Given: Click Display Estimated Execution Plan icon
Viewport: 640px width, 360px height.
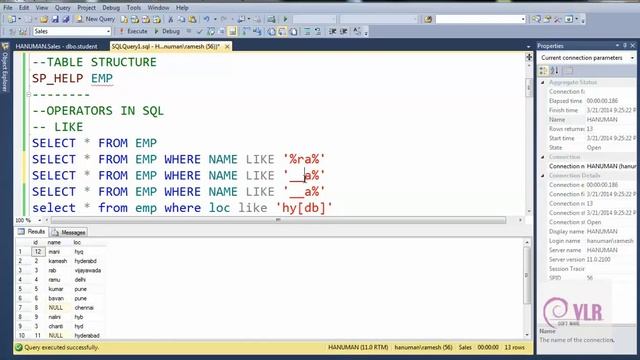Looking at the screenshot, I should pyautogui.click(x=211, y=31).
